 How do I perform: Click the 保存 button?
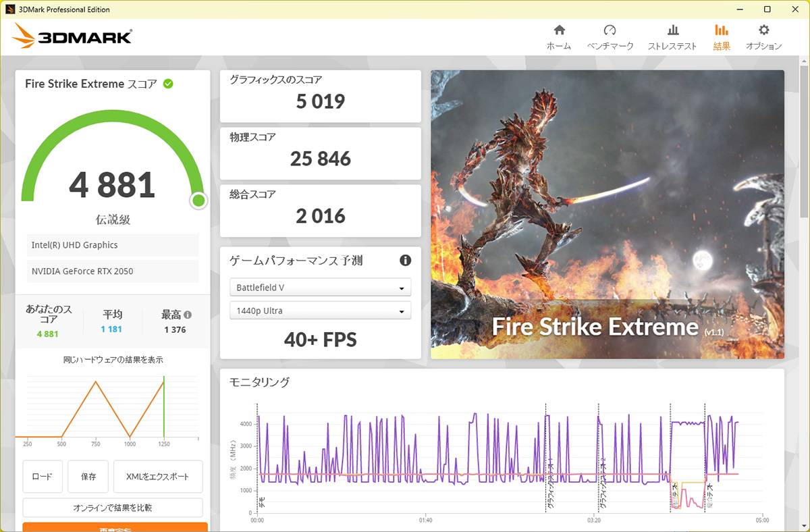(88, 477)
